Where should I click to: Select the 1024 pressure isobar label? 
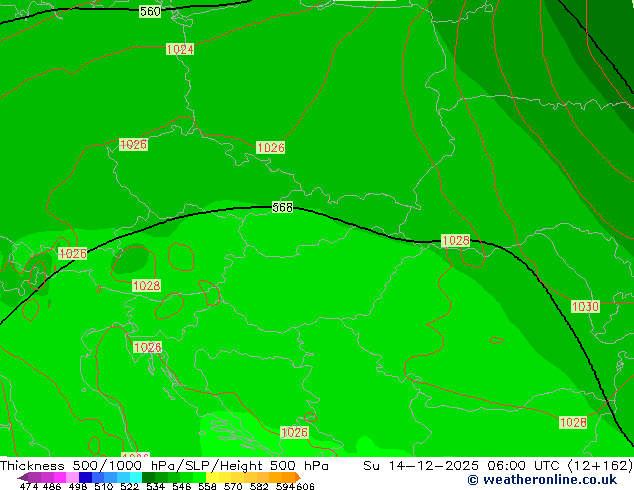pos(180,49)
